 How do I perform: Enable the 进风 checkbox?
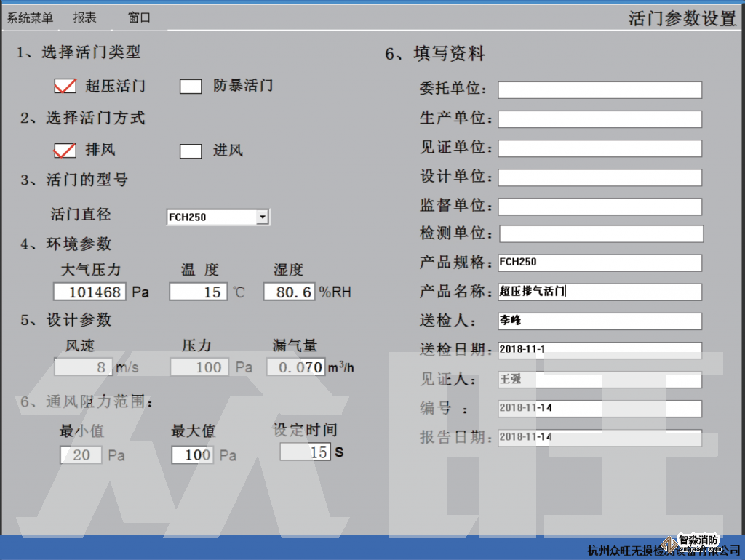191,151
